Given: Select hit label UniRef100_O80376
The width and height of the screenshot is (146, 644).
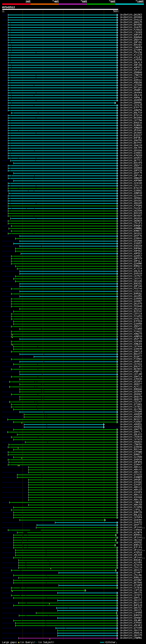Looking at the screenshot, I should point(131,593).
